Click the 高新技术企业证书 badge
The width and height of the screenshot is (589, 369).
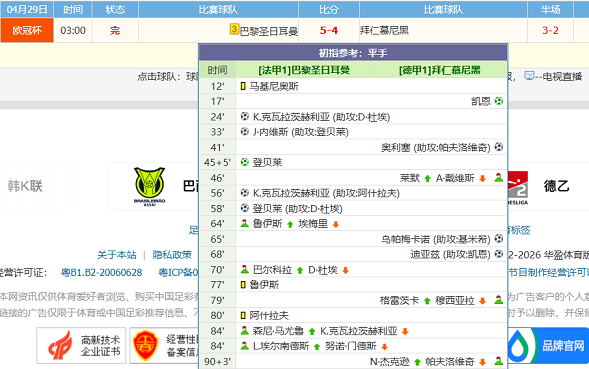[81, 346]
